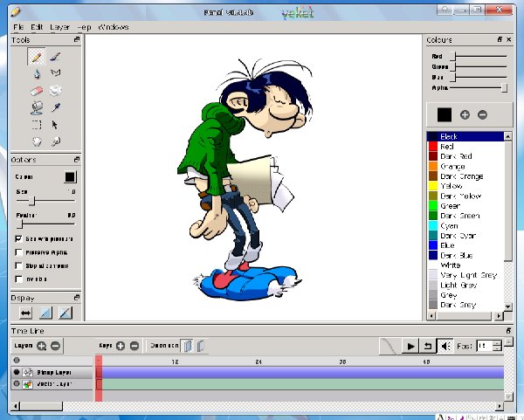Screen dimensions: 524x420
Task: Increase Fps with stepper up arrow
Action: [498, 343]
